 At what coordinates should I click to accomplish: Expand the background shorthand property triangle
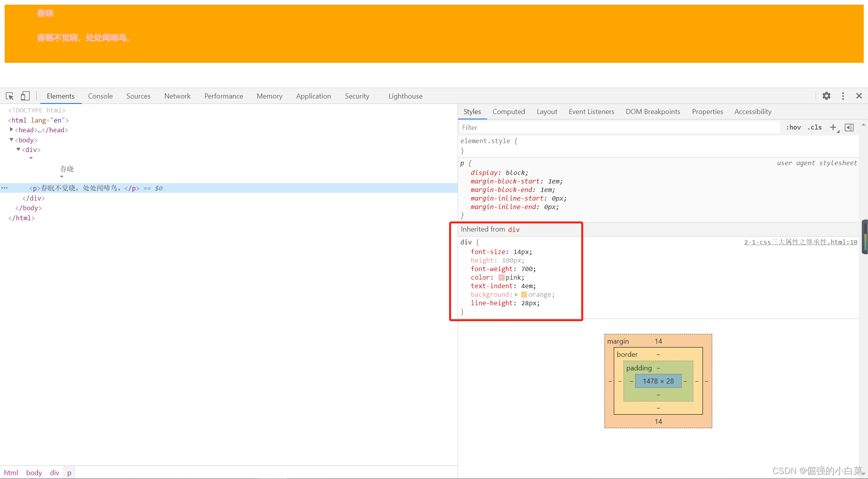click(516, 295)
